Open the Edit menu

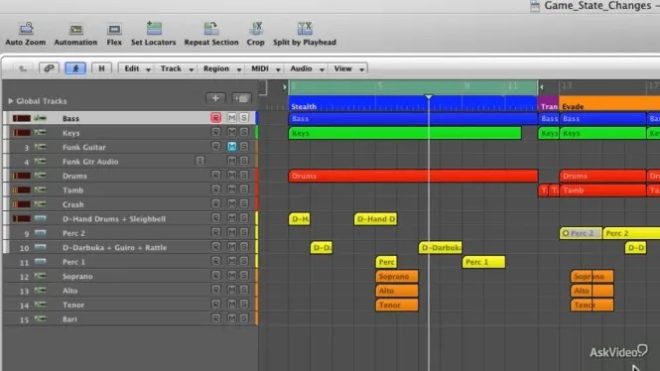137,69
